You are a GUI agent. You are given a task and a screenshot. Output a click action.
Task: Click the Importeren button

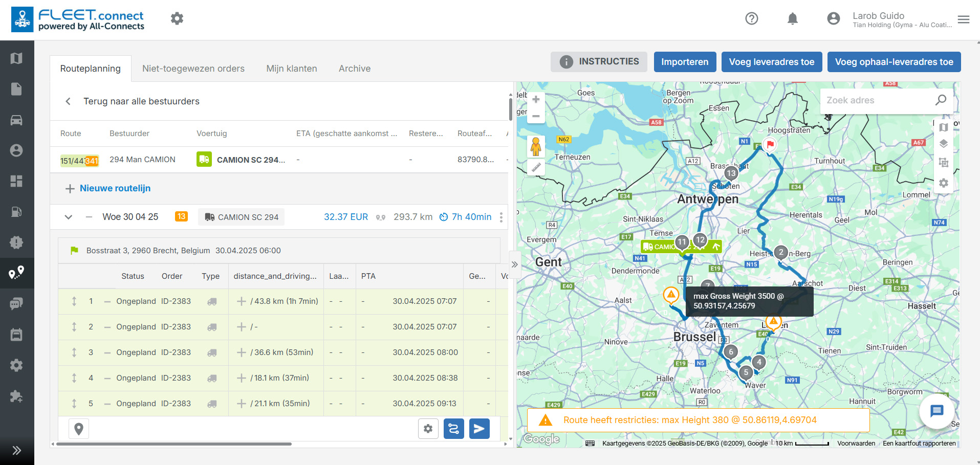click(685, 62)
